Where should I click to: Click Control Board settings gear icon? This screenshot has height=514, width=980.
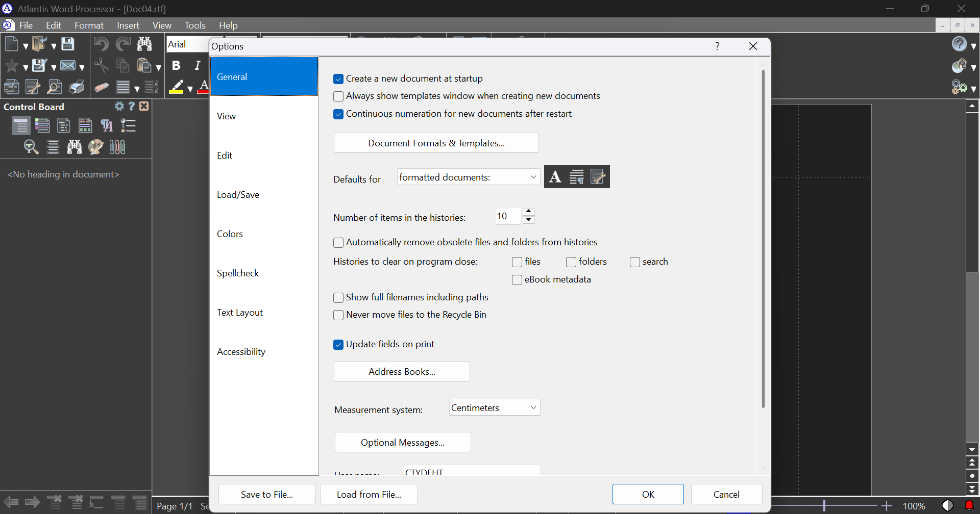click(x=119, y=106)
